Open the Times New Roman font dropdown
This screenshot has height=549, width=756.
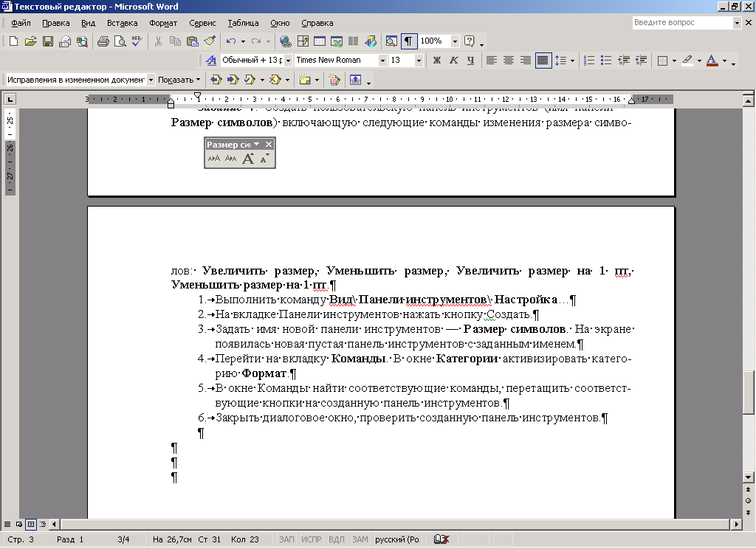[382, 61]
